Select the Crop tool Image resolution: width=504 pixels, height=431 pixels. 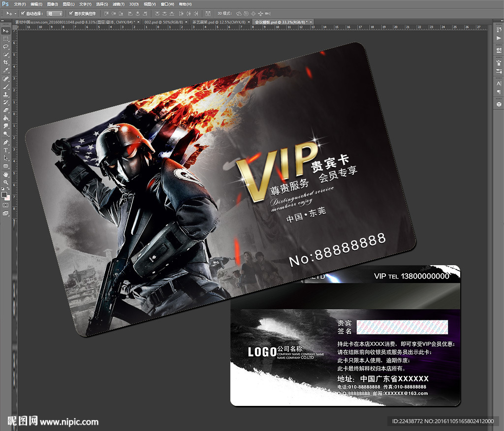point(6,62)
